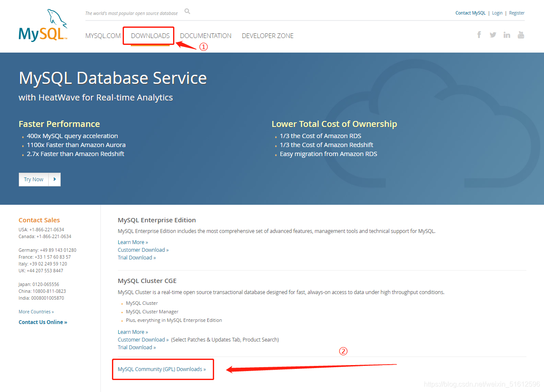The width and height of the screenshot is (544, 392).
Task: Open Learn More under Enterprise Edition
Action: tap(133, 242)
